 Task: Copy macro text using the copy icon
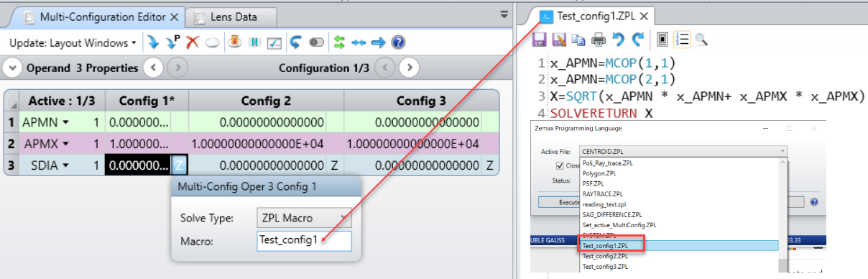coord(578,40)
